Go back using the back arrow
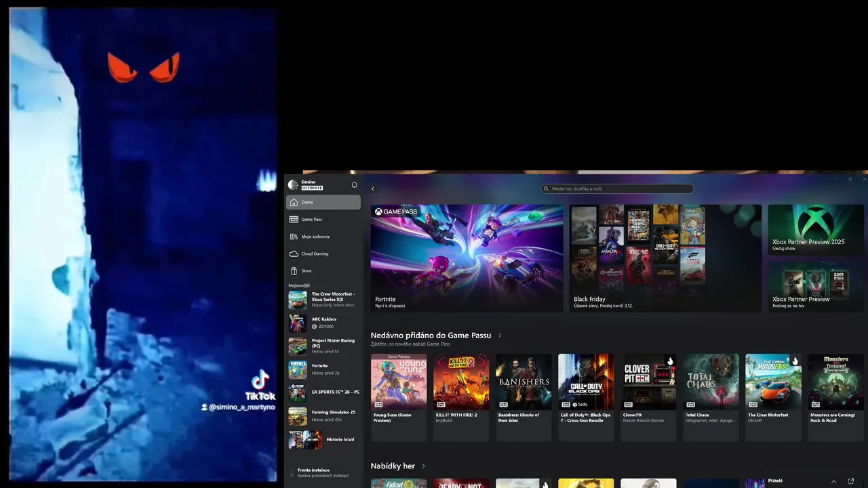 (x=372, y=189)
